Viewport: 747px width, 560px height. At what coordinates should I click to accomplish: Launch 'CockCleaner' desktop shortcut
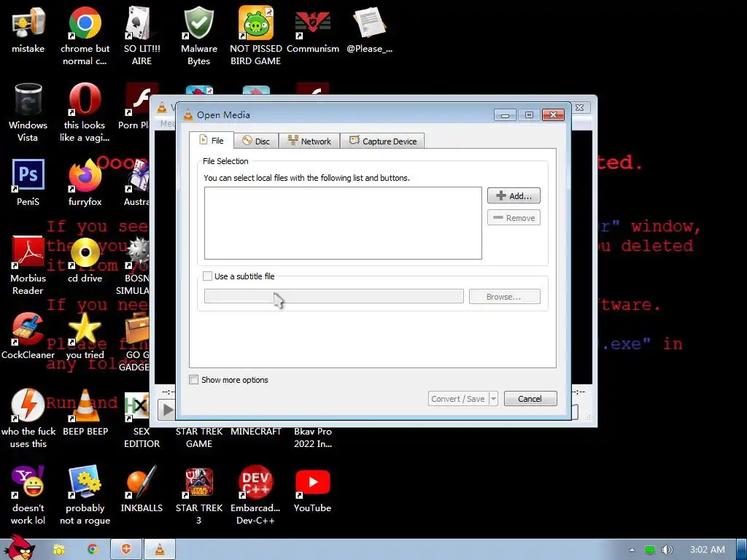(x=28, y=335)
